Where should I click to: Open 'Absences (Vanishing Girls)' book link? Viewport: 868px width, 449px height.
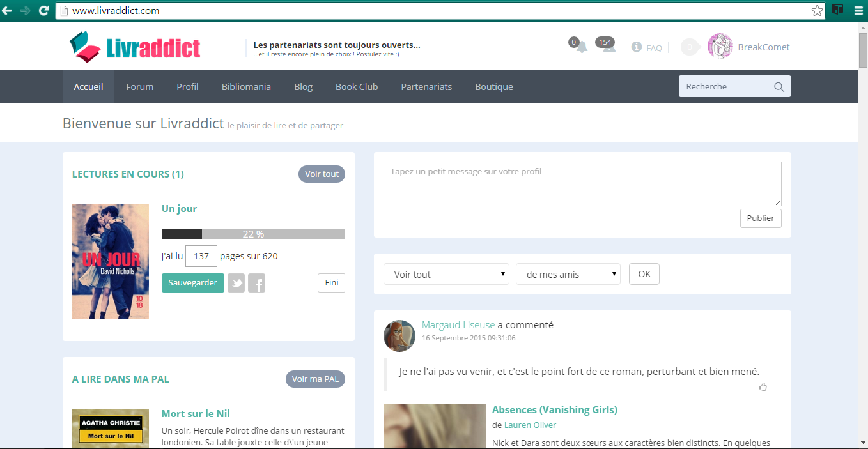(555, 410)
